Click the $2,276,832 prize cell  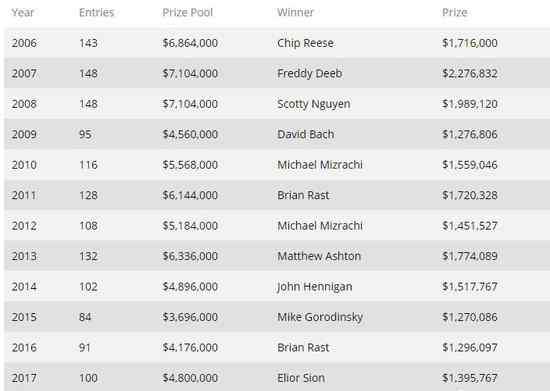tap(469, 74)
